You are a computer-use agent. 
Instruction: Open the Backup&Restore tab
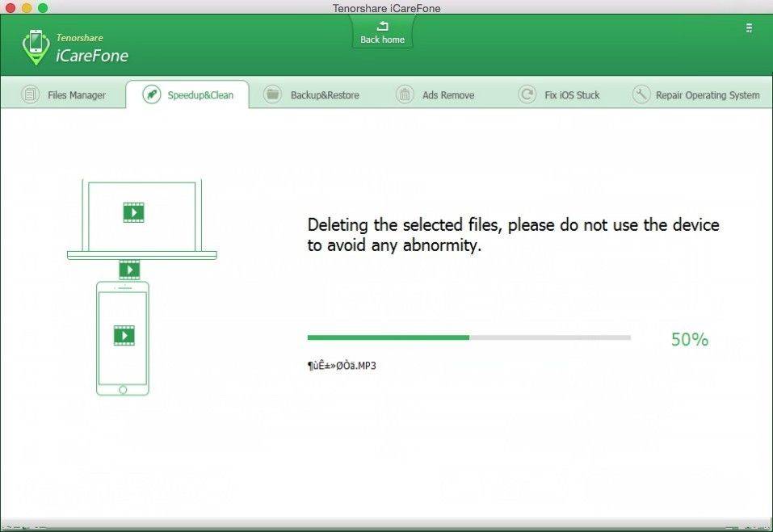pyautogui.click(x=311, y=94)
